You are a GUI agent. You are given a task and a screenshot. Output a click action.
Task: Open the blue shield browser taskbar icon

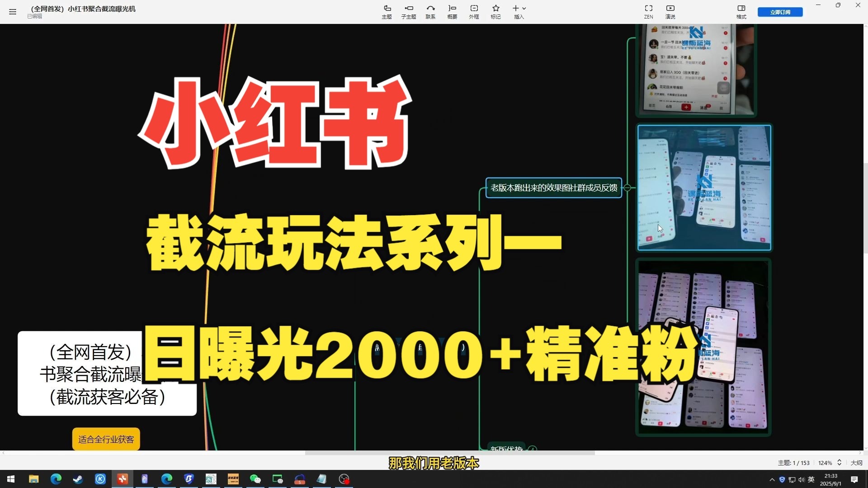(189, 479)
